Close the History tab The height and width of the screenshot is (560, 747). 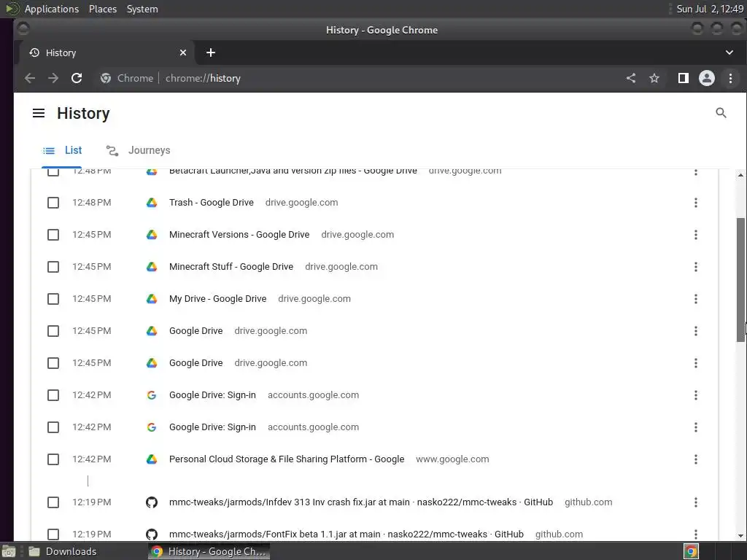(183, 52)
